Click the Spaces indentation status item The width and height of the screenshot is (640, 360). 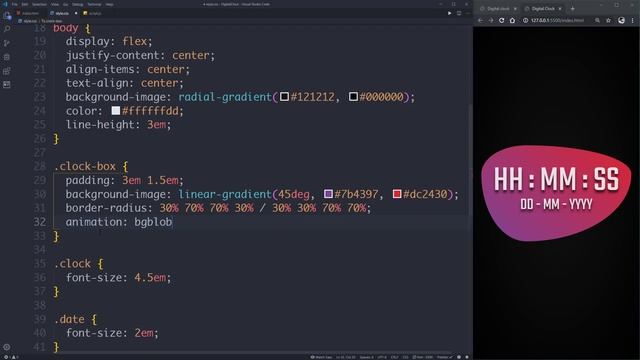[366, 357]
